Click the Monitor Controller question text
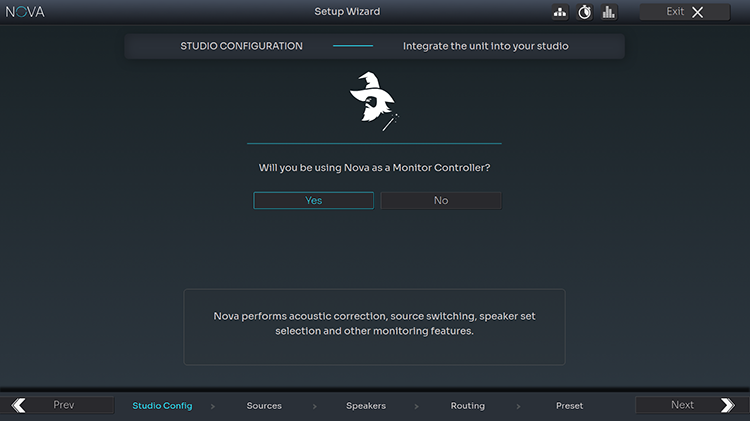The width and height of the screenshot is (750, 421). (375, 168)
